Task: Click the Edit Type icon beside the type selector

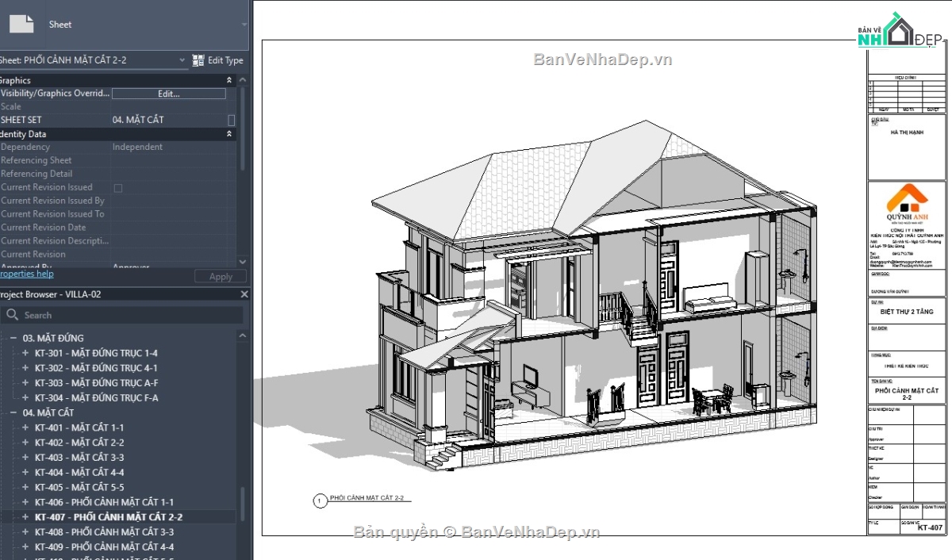Action: pos(198,59)
